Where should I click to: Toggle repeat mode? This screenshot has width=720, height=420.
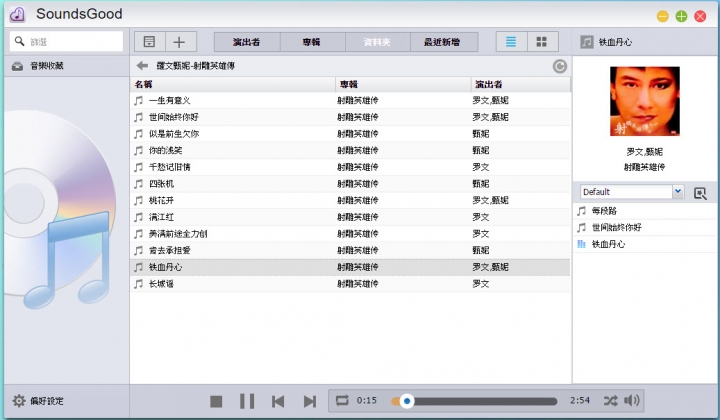tap(342, 400)
